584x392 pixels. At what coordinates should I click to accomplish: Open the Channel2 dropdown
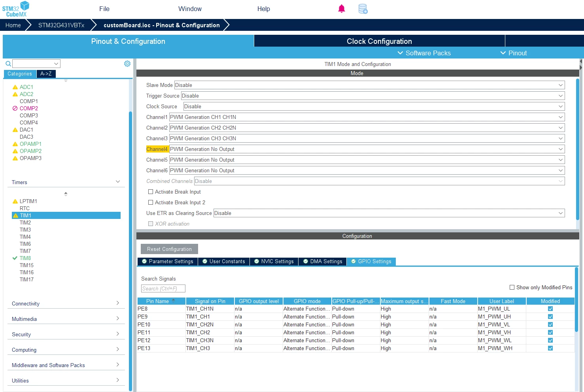pyautogui.click(x=367, y=128)
